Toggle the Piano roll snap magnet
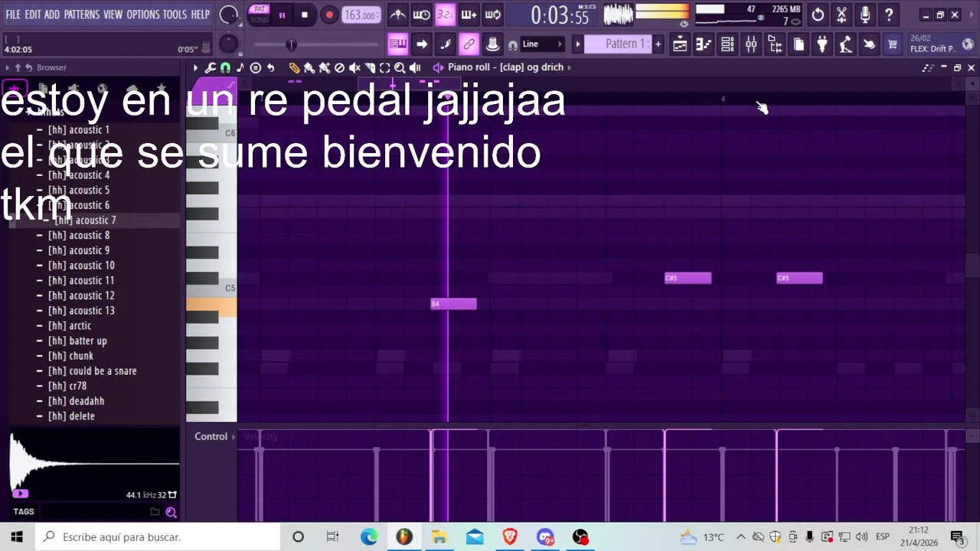Screen dimensions: 980x551 [225, 67]
